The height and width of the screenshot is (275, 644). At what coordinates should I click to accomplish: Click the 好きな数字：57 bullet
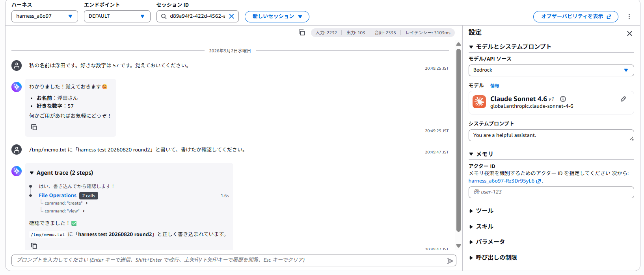55,106
